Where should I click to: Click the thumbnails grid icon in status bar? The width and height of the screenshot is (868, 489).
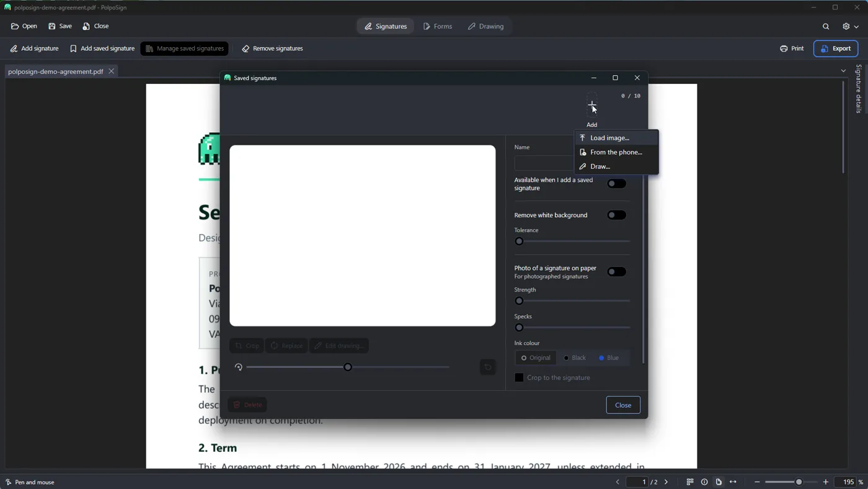click(x=690, y=482)
